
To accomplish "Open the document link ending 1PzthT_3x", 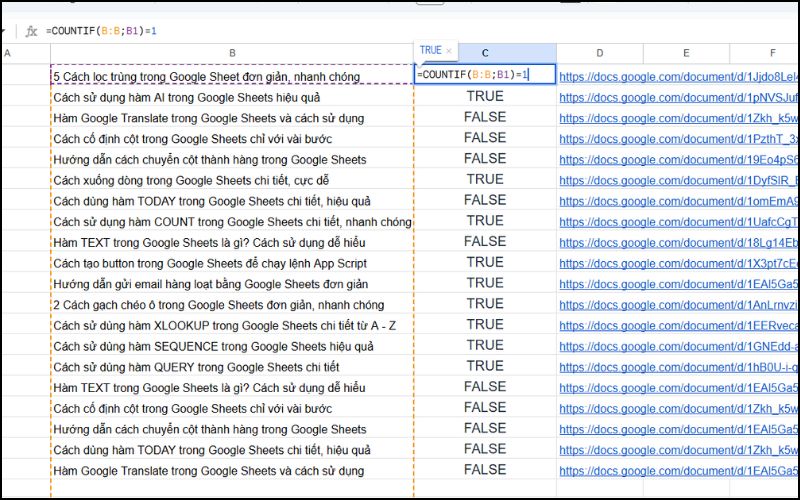I will pos(678,139).
